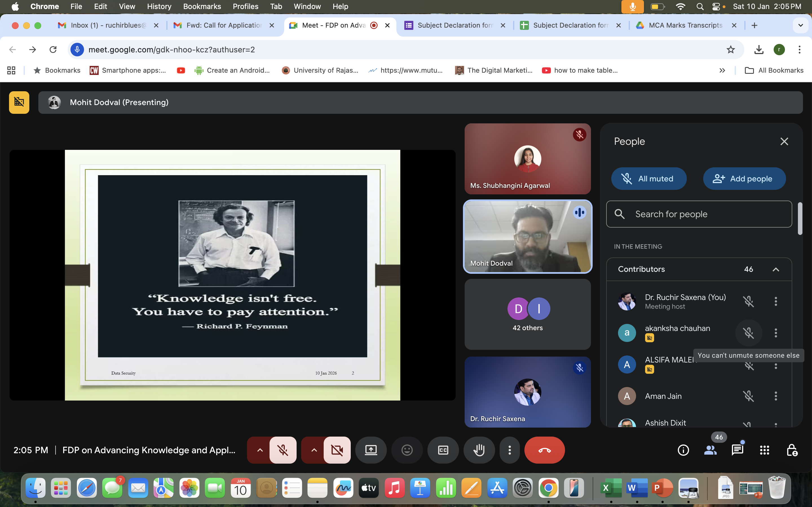This screenshot has width=812, height=507.
Task: Open the Bookmarks menu in menu bar
Action: pos(202,6)
